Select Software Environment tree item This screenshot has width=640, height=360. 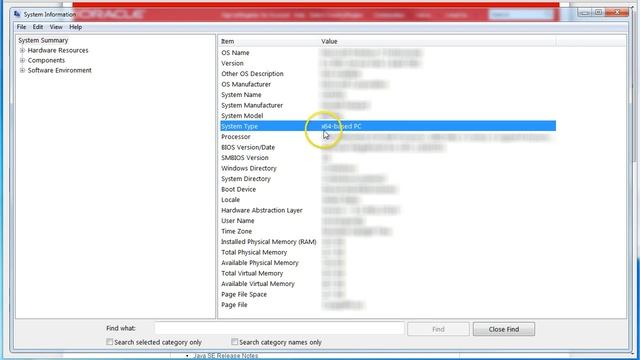[60, 70]
